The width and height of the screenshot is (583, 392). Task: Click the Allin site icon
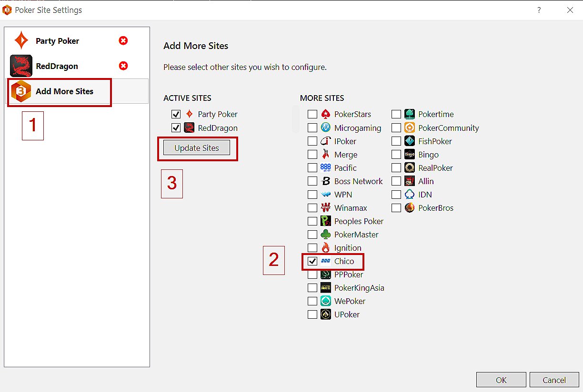[x=410, y=181]
